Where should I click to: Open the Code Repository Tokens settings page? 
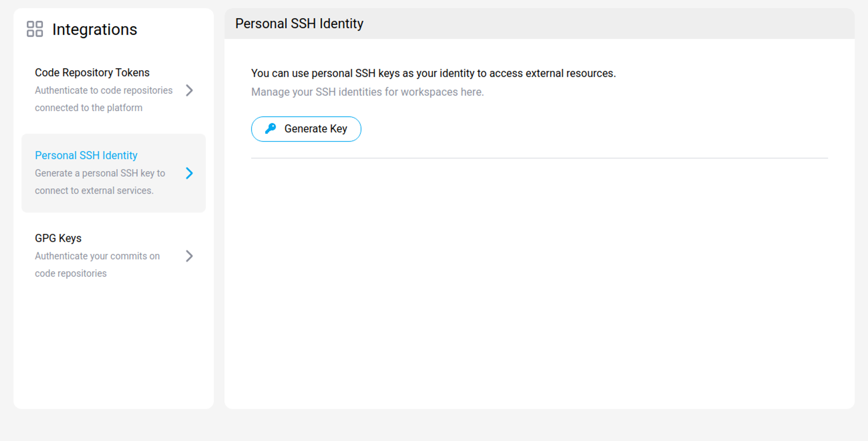click(92, 72)
